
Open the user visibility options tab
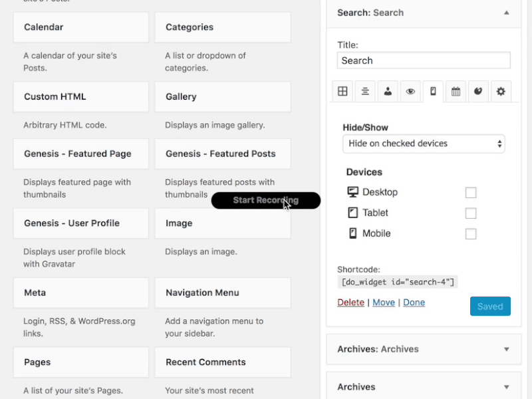point(388,91)
